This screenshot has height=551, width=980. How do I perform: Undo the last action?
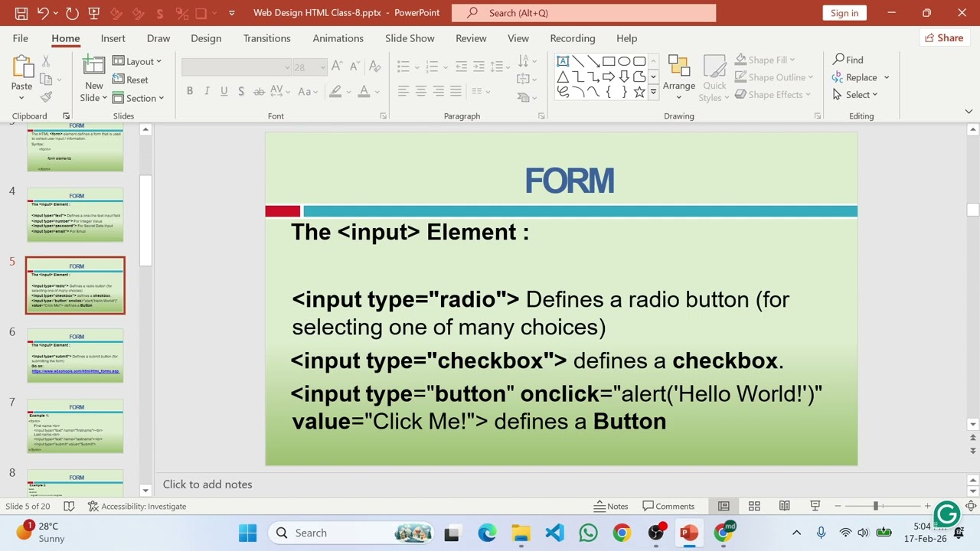click(43, 13)
